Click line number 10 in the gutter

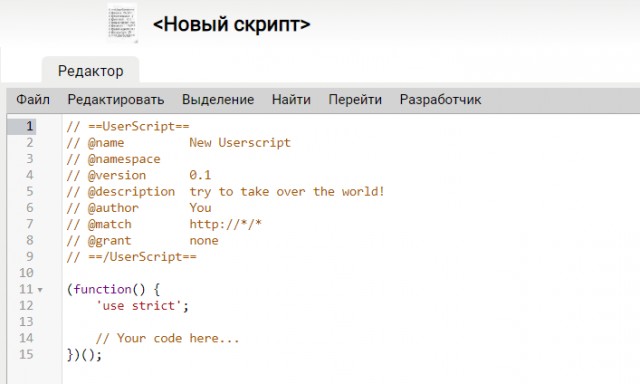(x=26, y=273)
